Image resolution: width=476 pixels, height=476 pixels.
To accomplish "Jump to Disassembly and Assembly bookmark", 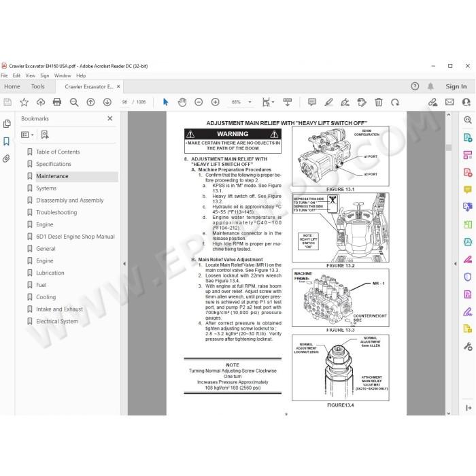I will (x=70, y=201).
